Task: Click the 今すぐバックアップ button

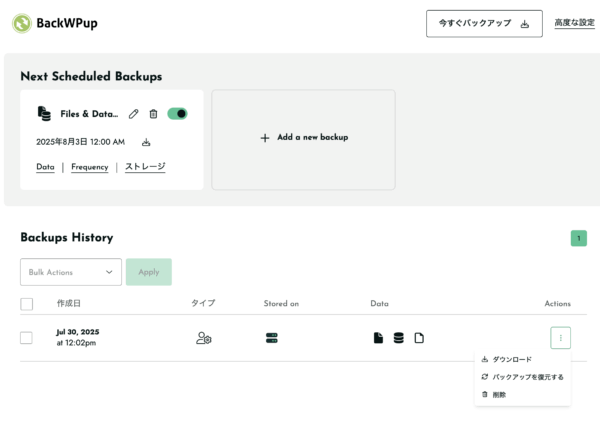Action: [x=484, y=24]
